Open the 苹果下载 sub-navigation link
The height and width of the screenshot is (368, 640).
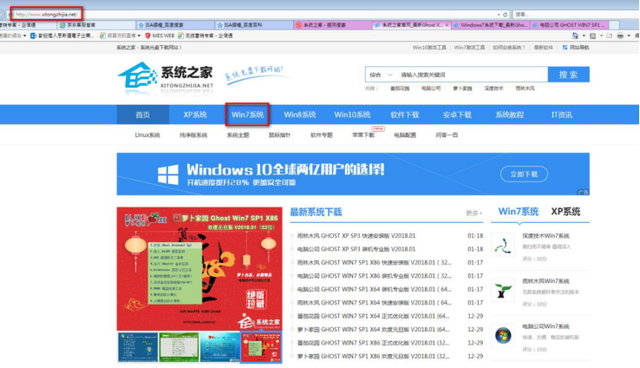363,135
